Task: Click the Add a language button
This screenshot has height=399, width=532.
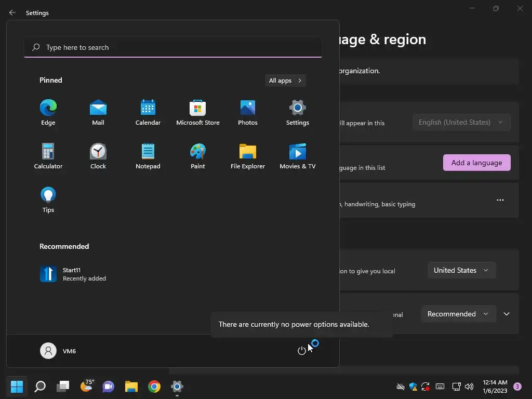Action: 477,163
